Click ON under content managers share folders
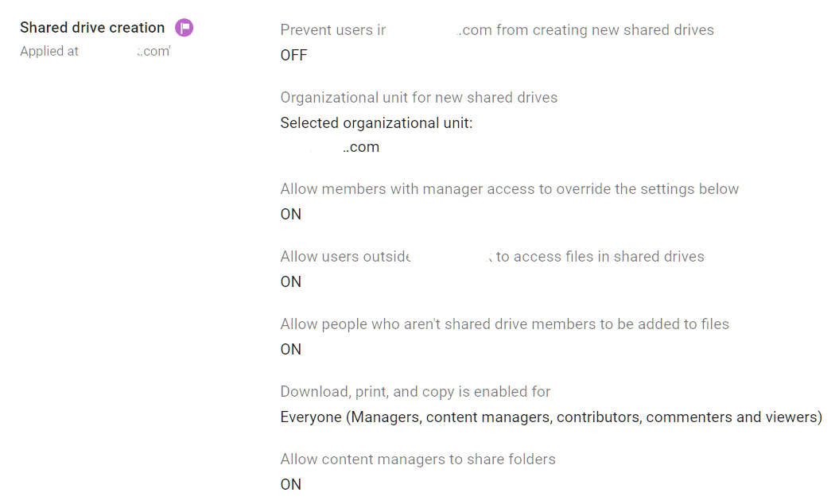Image resolution: width=839 pixels, height=504 pixels. [289, 484]
